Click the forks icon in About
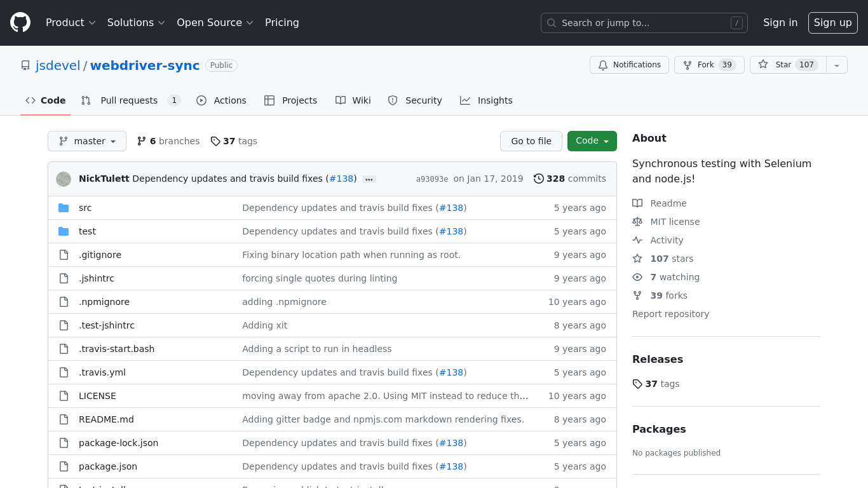The height and width of the screenshot is (488, 868). click(x=637, y=295)
